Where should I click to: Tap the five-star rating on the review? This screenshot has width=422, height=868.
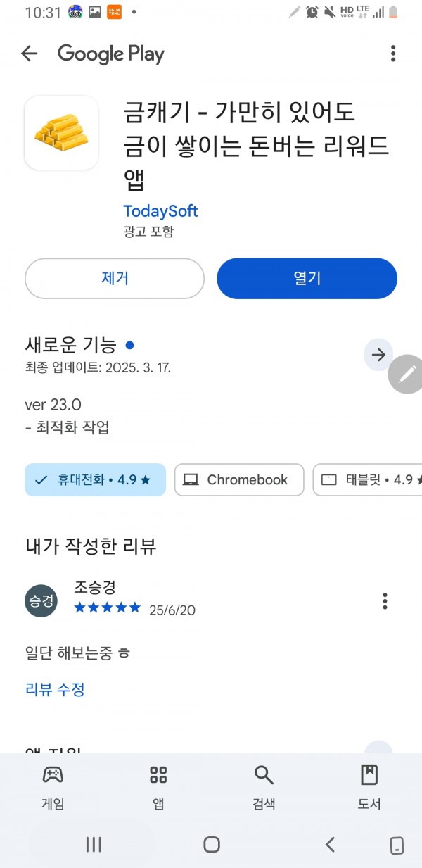pyautogui.click(x=107, y=608)
